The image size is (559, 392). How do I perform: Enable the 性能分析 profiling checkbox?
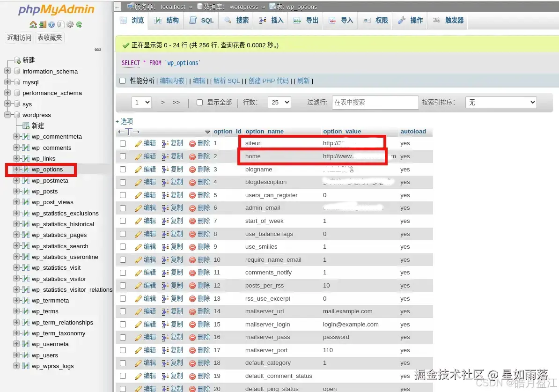point(123,81)
